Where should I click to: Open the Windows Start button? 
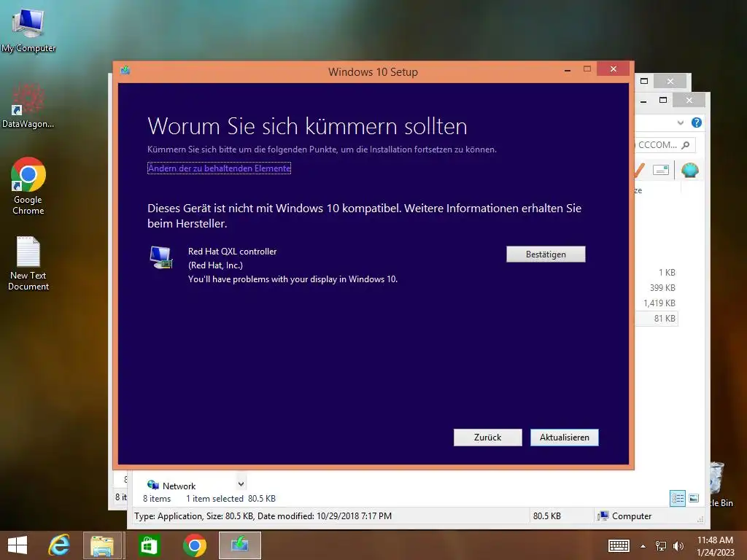tap(18, 545)
